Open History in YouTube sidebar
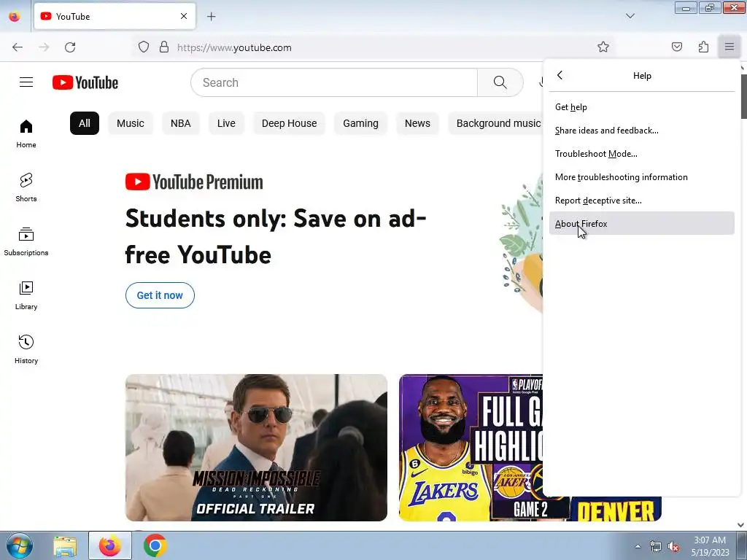The width and height of the screenshot is (747, 560). point(26,349)
